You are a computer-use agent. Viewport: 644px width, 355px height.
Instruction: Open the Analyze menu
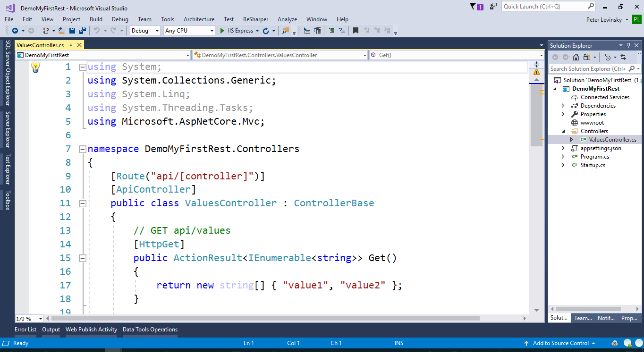[287, 19]
